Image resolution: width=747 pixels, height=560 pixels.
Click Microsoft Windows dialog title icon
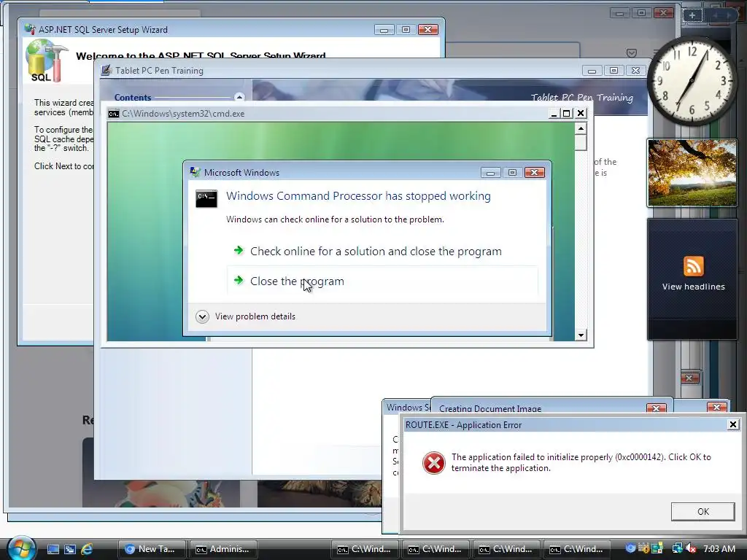point(195,172)
